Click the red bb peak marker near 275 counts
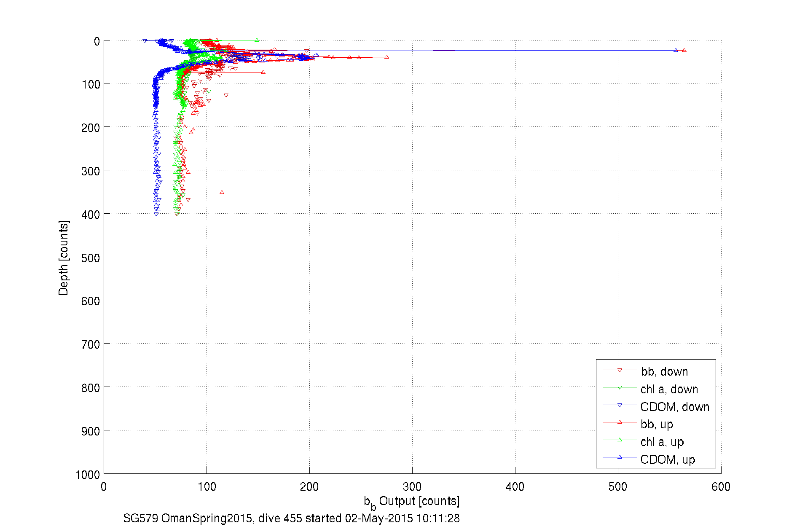Image resolution: width=797 pixels, height=532 pixels. point(386,57)
